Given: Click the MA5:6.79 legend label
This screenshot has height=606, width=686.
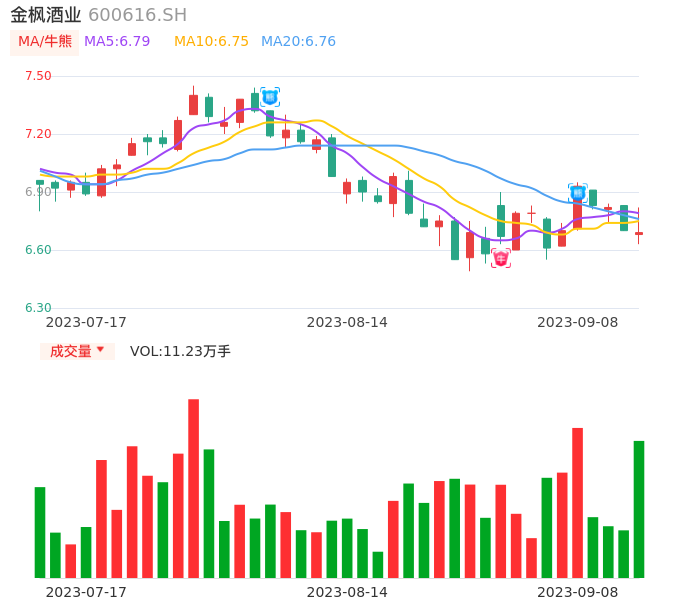Looking at the screenshot, I should click(x=117, y=42).
